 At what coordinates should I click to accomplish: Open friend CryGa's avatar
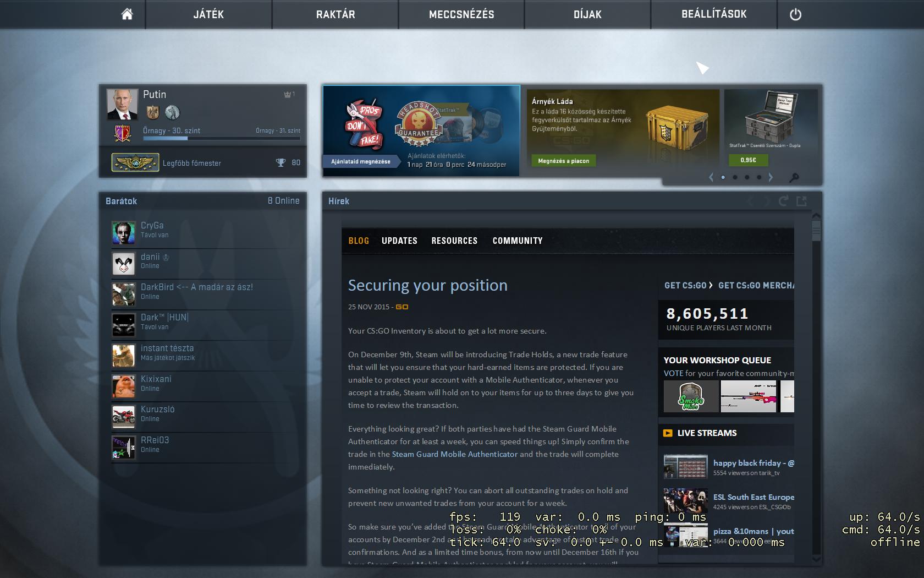[x=123, y=233]
